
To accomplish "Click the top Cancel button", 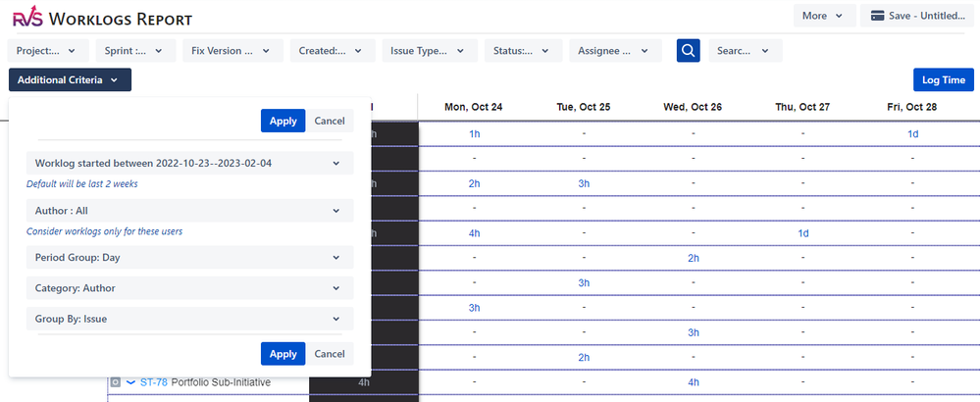I will pyautogui.click(x=330, y=122).
